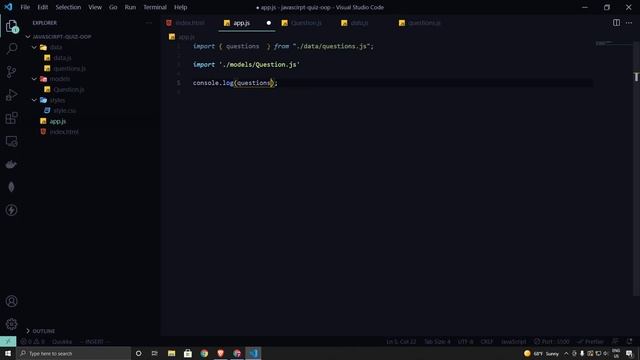Image resolution: width=640 pixels, height=360 pixels.
Task: Open index.html in explorer tree
Action: (x=64, y=132)
